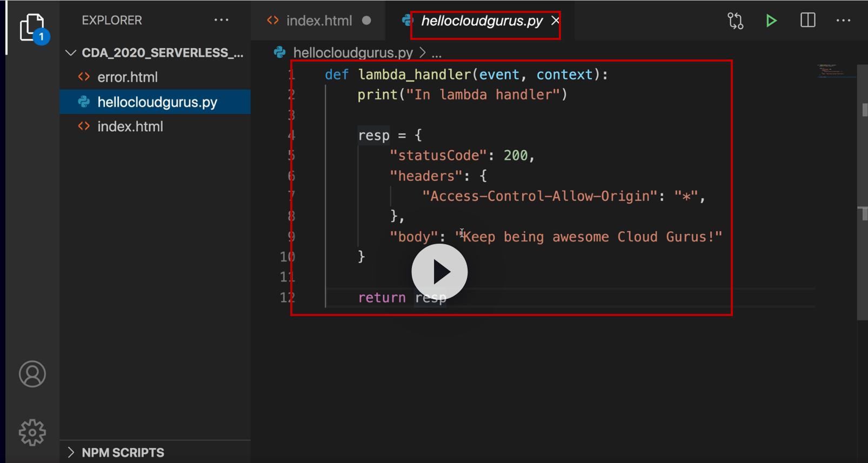Click line number 11 in the gutter

coord(288,277)
